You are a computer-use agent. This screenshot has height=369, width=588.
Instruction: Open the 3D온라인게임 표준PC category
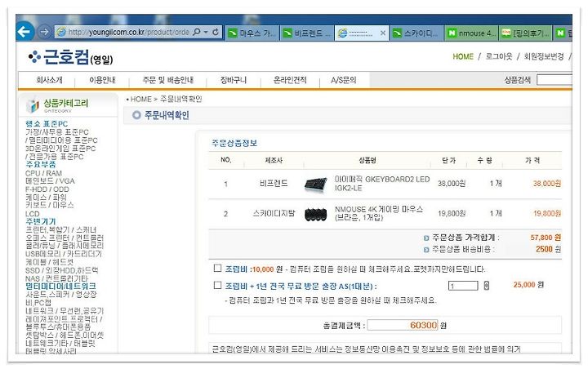pos(60,149)
